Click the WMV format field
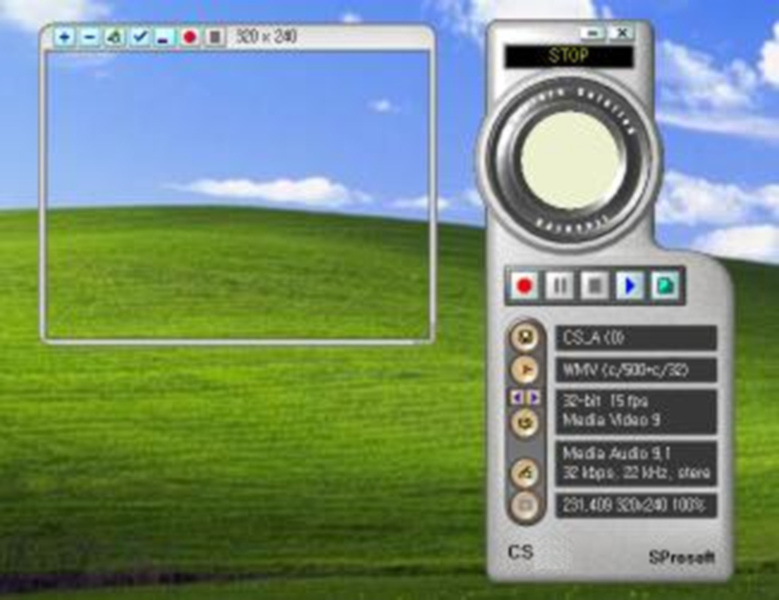Viewport: 779px width, 600px height. coord(636,370)
